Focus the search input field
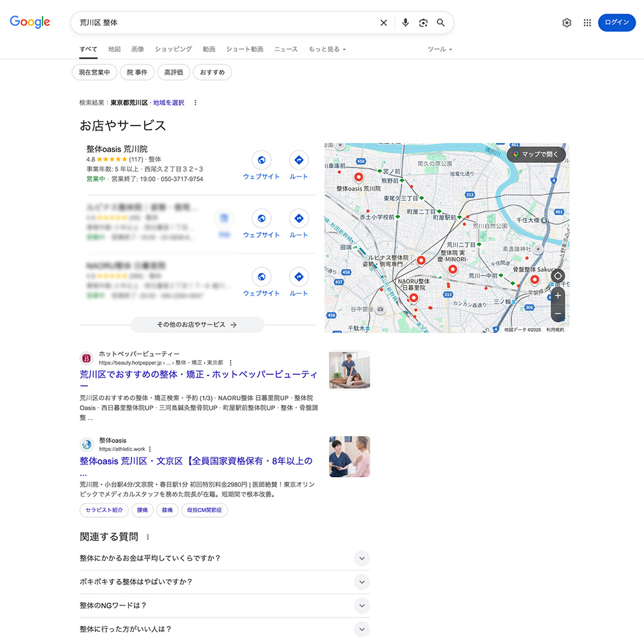644x644 pixels. coord(226,23)
